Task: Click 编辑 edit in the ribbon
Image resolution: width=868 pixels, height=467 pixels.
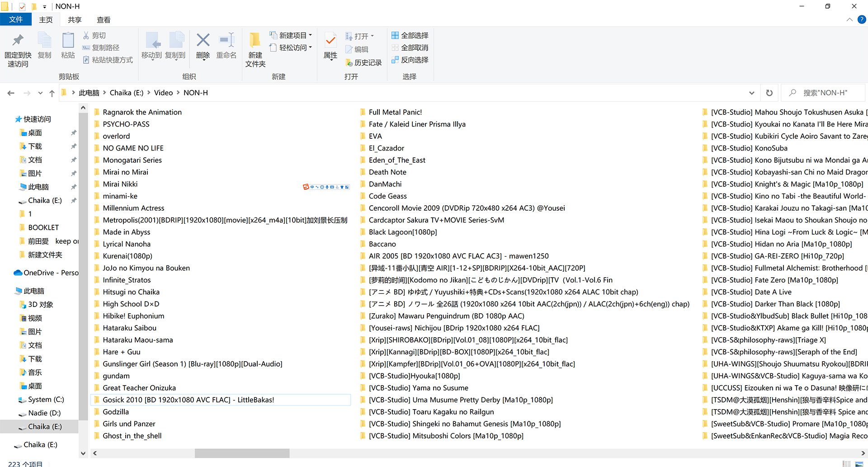Action: click(x=357, y=49)
